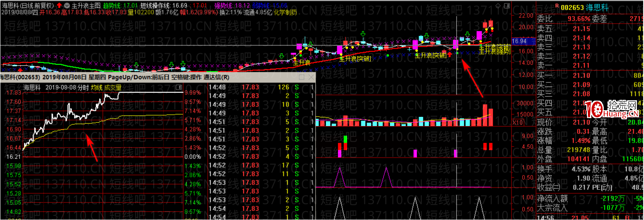Click the diamond icon atop main chart
Screen dimensions: 644x220
(x=498, y=5)
